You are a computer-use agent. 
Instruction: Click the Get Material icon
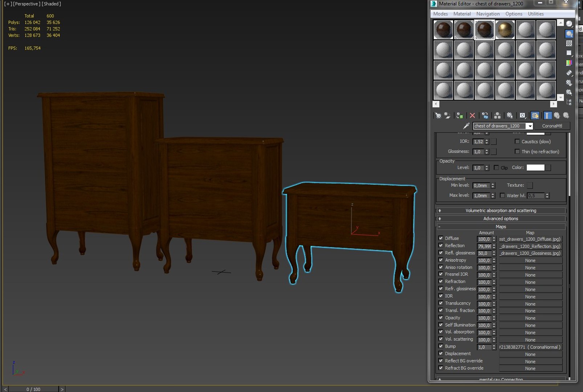438,115
